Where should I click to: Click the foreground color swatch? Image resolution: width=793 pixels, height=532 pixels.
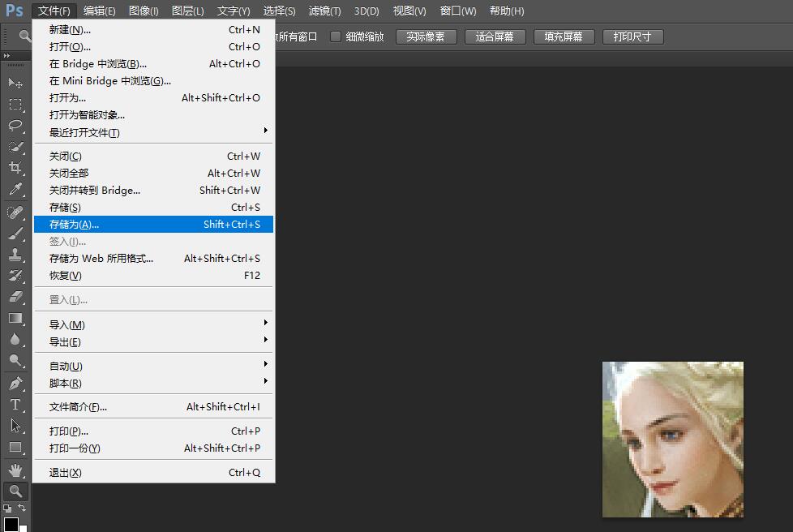click(x=11, y=524)
